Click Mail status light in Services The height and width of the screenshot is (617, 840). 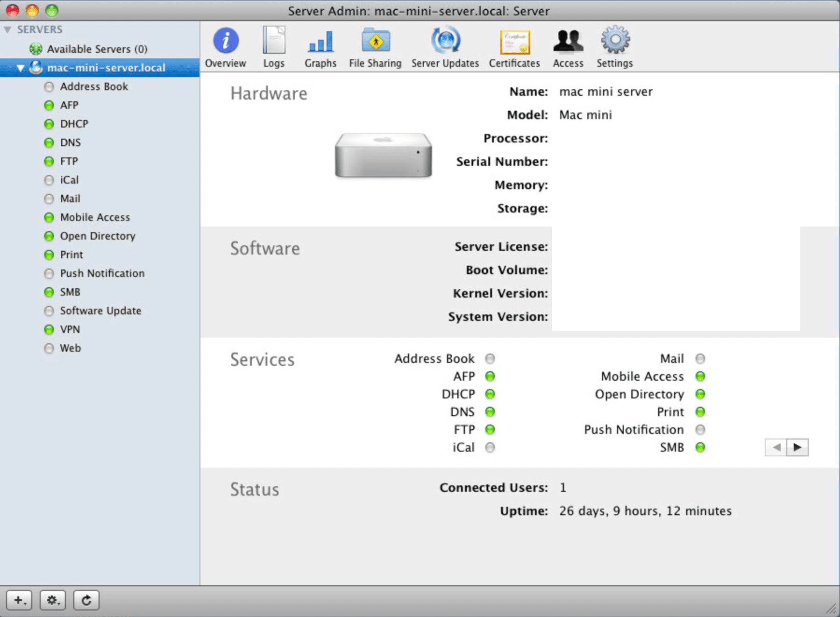(x=700, y=359)
